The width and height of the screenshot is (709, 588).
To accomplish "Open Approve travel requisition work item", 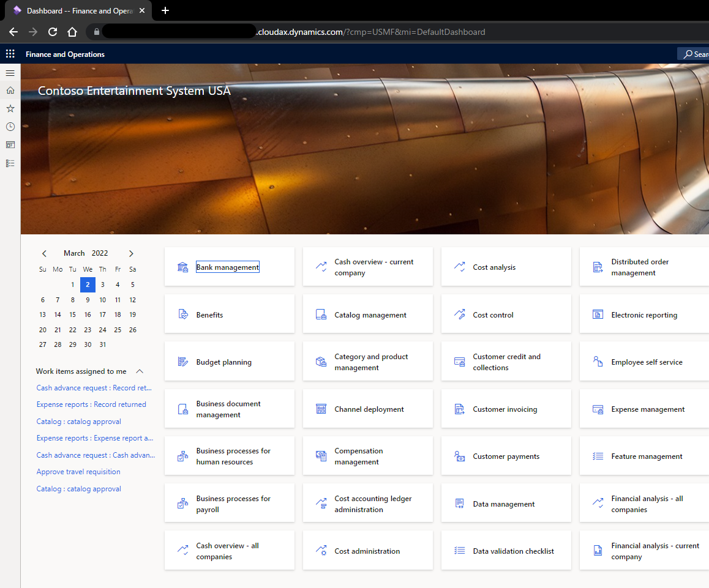I will (x=78, y=471).
